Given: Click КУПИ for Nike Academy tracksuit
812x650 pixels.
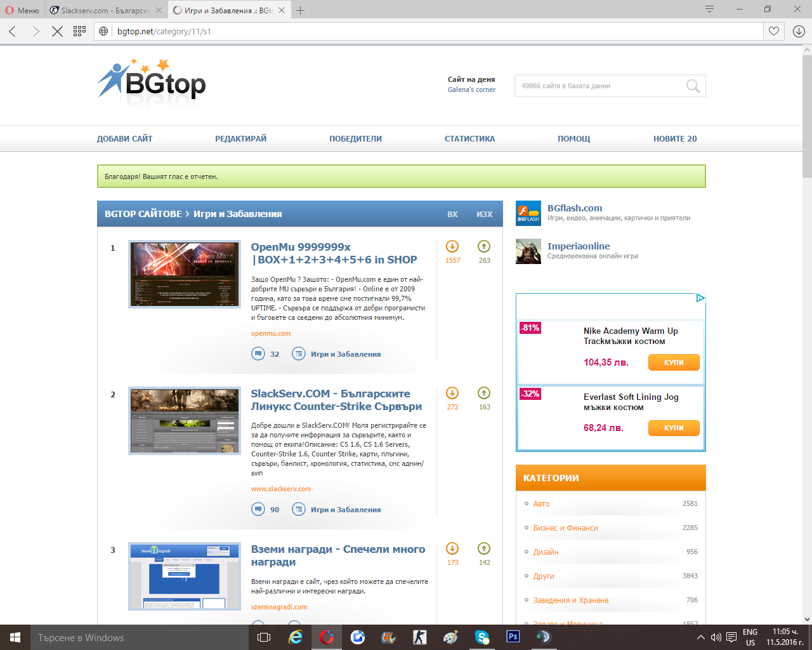Looking at the screenshot, I should [x=674, y=362].
